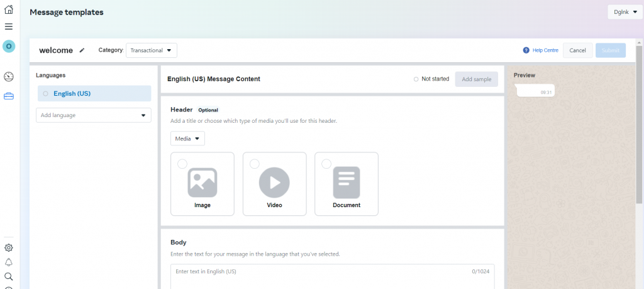Choose the Video radio button
The width and height of the screenshot is (644, 289).
coord(254,164)
